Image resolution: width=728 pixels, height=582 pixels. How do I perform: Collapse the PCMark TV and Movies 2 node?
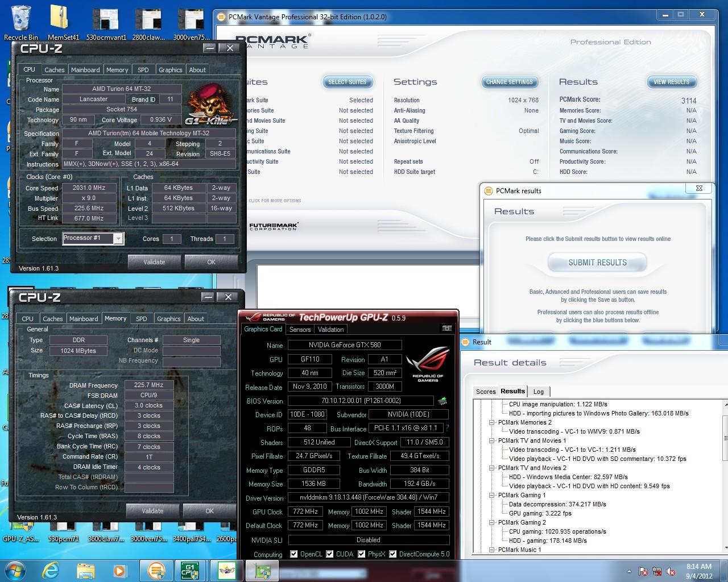point(492,468)
